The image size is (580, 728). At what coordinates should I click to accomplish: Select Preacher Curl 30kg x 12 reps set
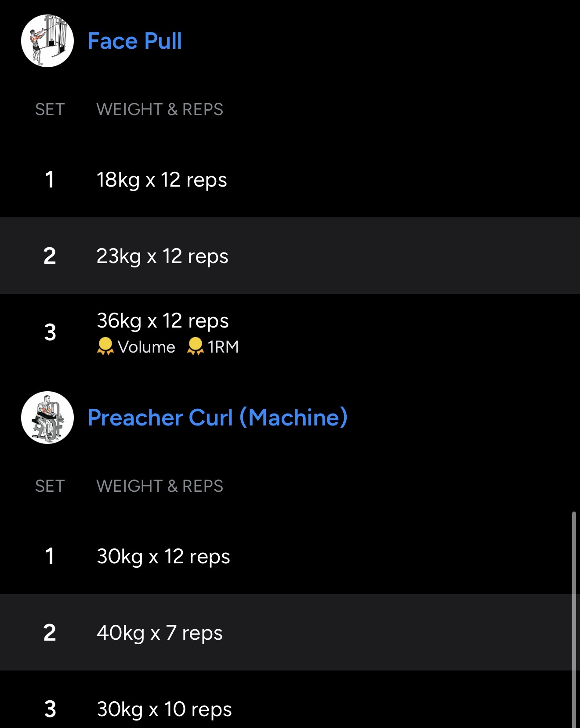[163, 557]
